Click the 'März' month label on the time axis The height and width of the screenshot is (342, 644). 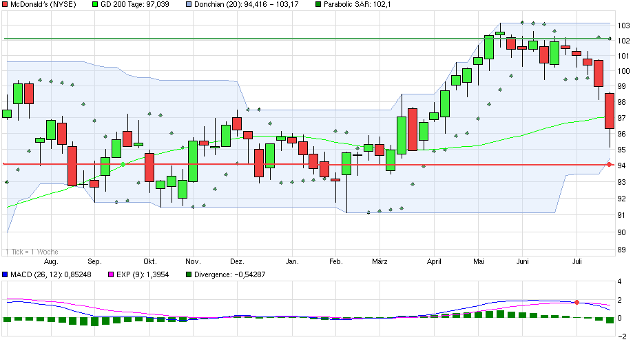point(380,262)
